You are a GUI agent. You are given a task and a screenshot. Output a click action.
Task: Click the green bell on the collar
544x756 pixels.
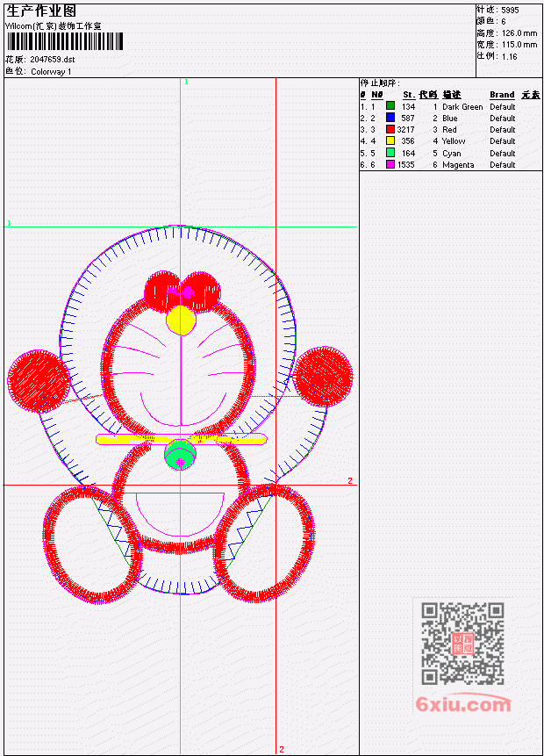(x=180, y=455)
